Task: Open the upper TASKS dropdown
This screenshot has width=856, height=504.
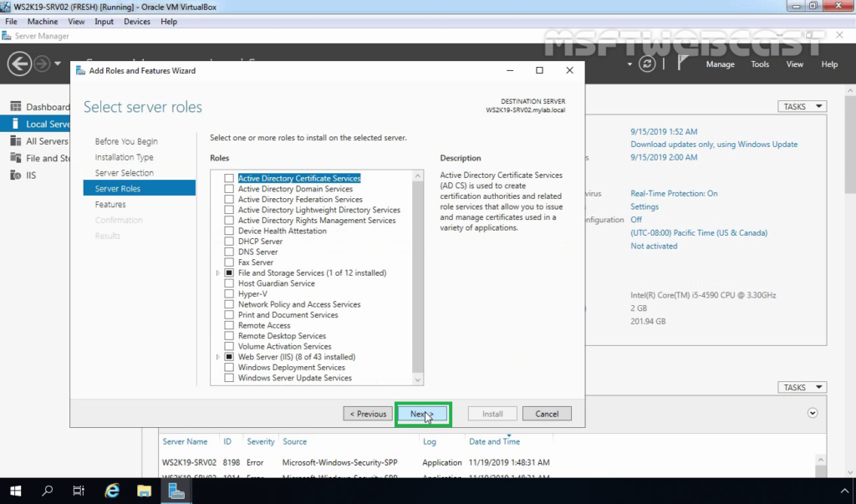Action: click(x=802, y=106)
